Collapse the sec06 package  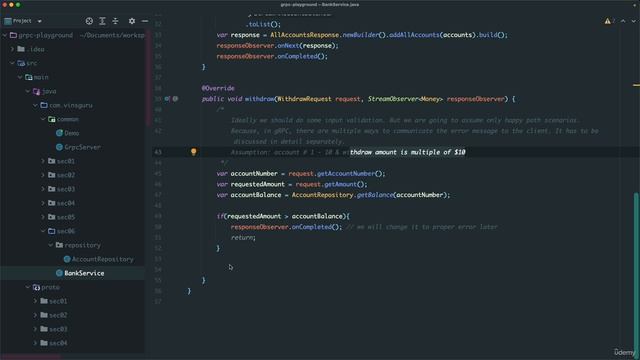click(x=43, y=231)
